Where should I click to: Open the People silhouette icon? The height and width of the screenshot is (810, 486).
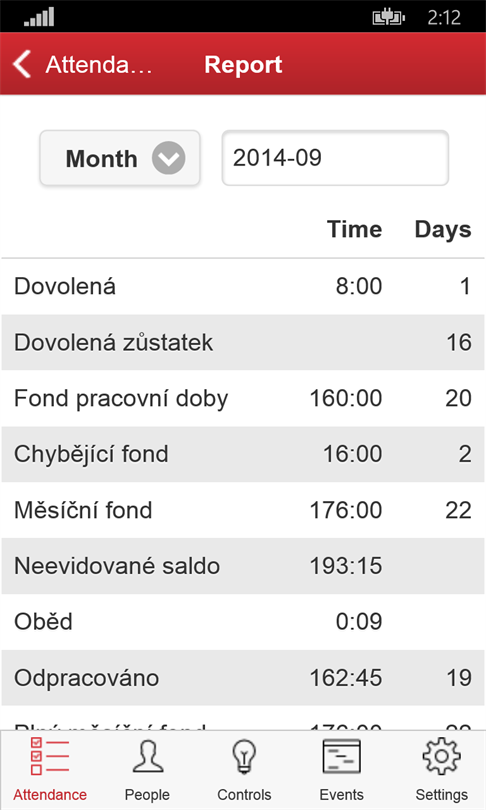pyautogui.click(x=148, y=756)
